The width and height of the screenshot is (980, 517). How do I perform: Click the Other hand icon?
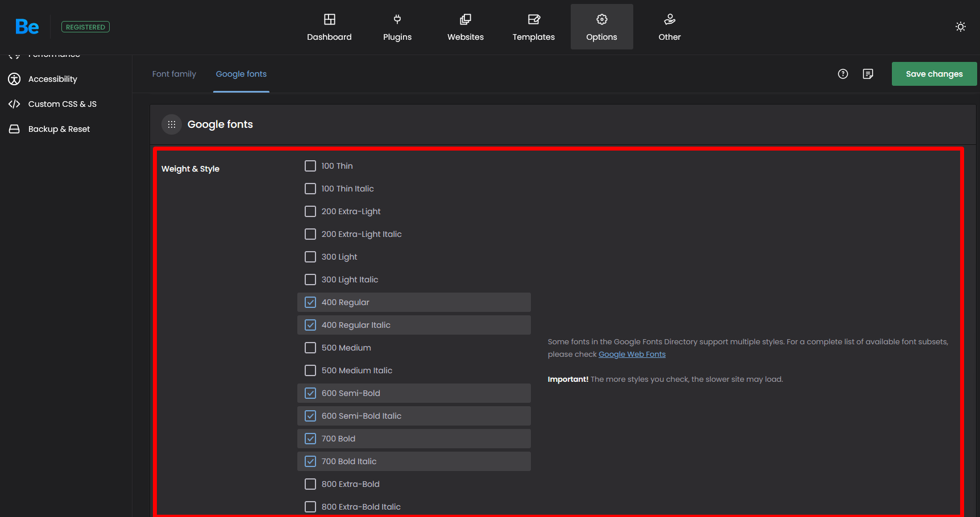tap(670, 19)
